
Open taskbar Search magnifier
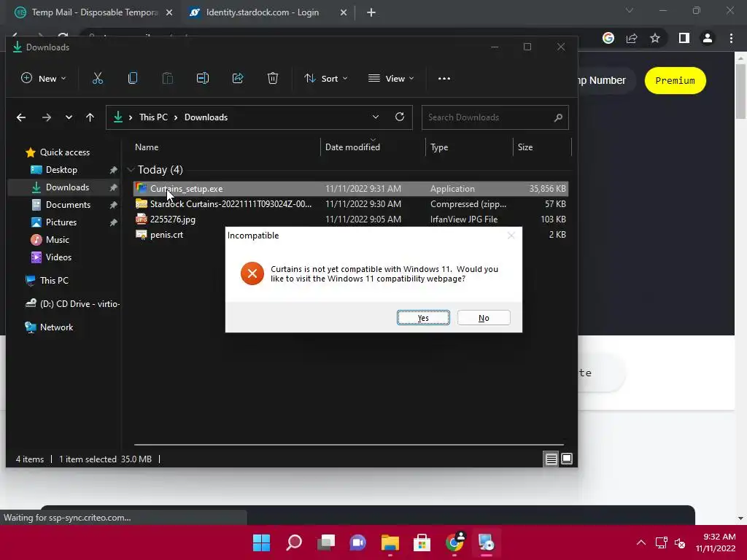tap(294, 542)
